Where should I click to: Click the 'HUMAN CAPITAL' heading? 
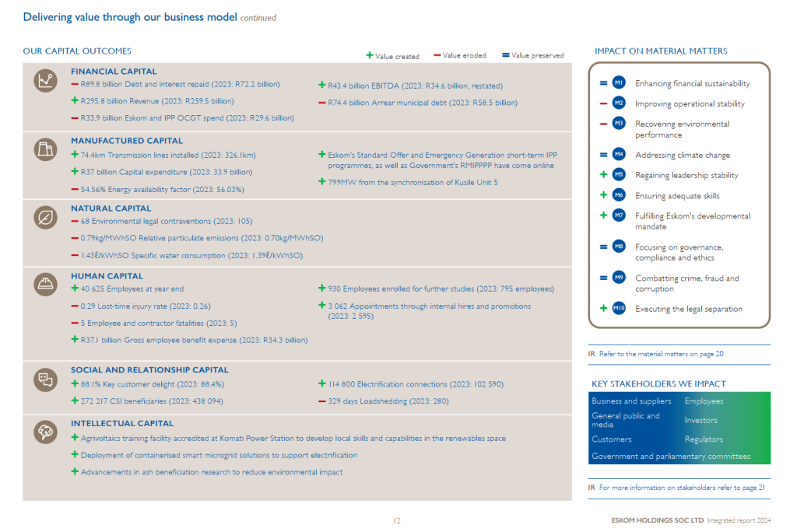(107, 276)
